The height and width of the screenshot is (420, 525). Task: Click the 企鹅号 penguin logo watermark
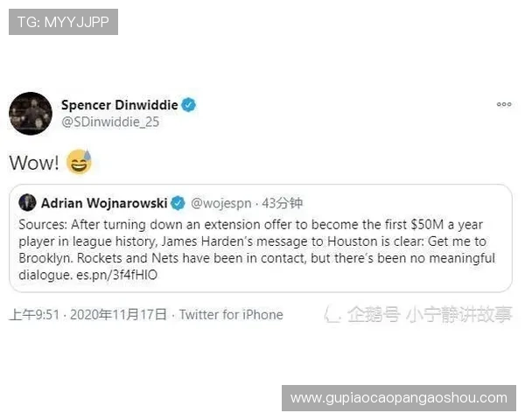point(332,314)
